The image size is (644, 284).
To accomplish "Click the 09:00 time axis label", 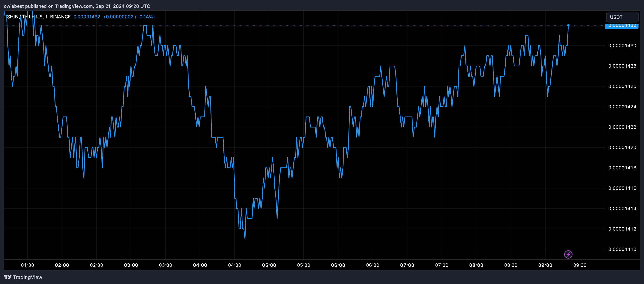I will click(x=545, y=265).
